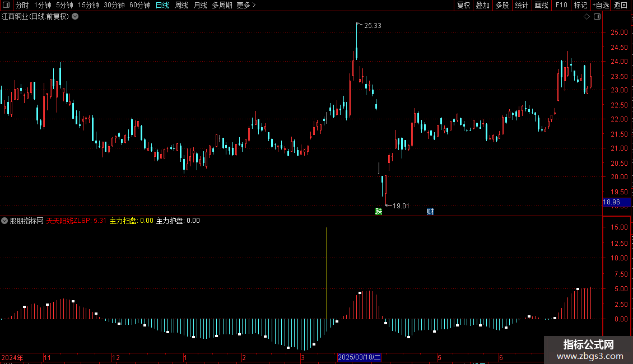Image resolution: width=633 pixels, height=364 pixels.
Task: Click the 25.33 high price label
Action: tap(373, 25)
